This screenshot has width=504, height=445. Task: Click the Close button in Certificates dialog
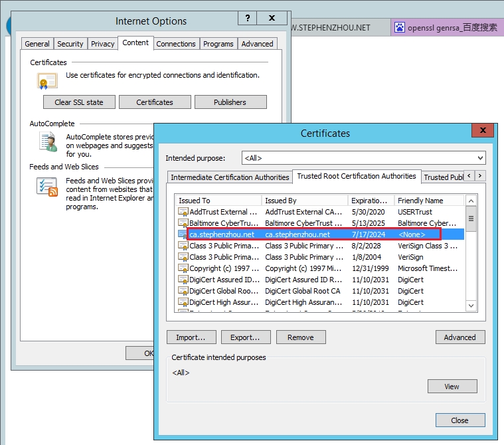(460, 420)
